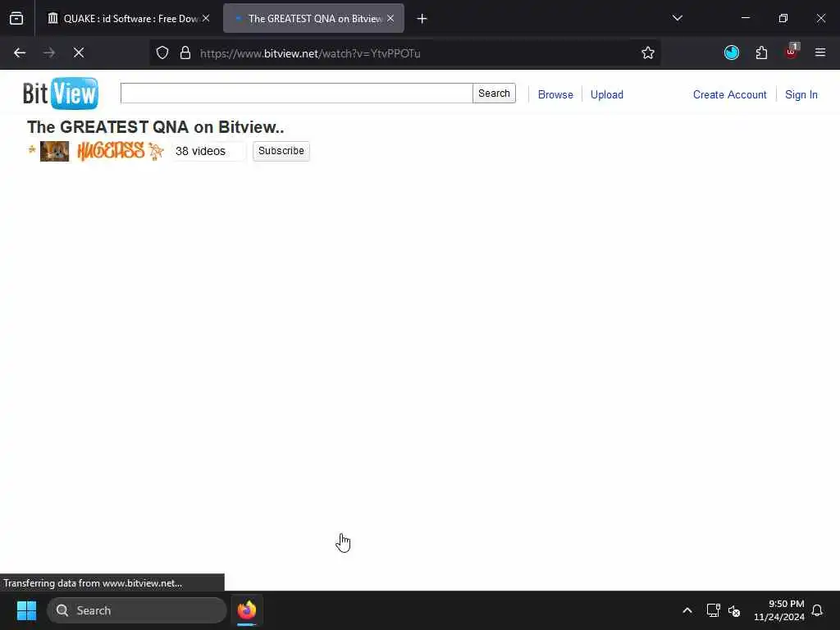Go back one page
This screenshot has width=840, height=630.
[20, 52]
